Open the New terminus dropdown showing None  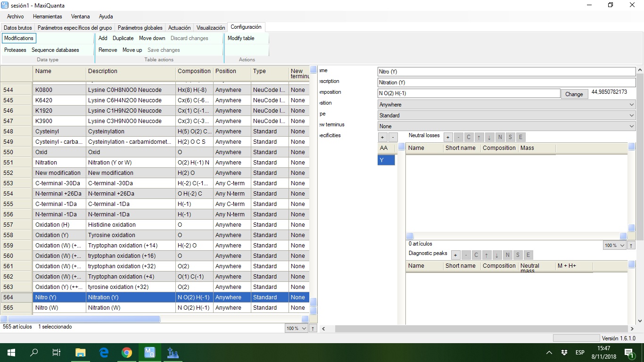click(x=506, y=126)
